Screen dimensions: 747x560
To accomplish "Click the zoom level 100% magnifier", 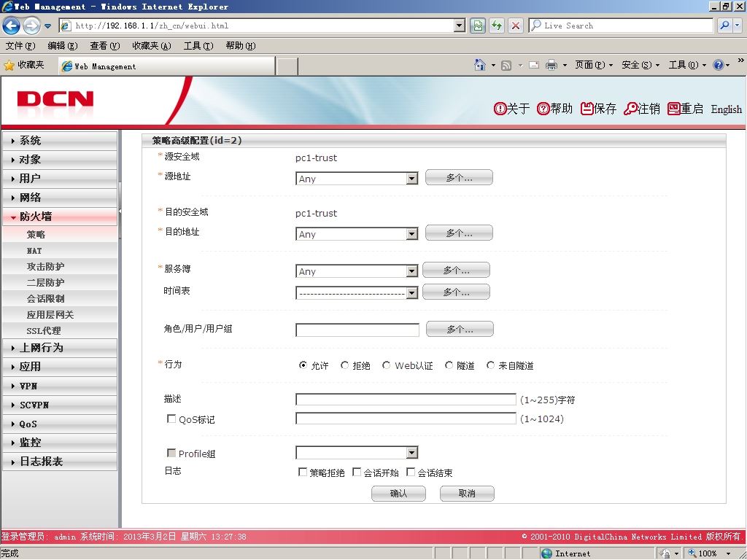I will coord(692,553).
